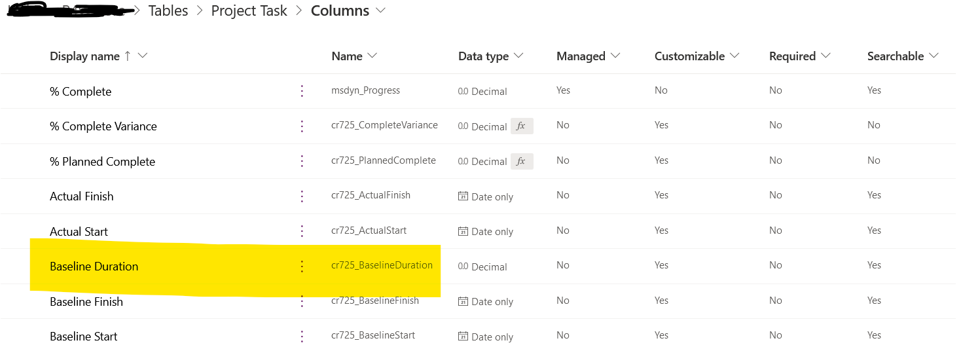Viewport: 980px width, 349px height.
Task: Click vertical dots beside % Planned Complete
Action: pyautogui.click(x=302, y=161)
